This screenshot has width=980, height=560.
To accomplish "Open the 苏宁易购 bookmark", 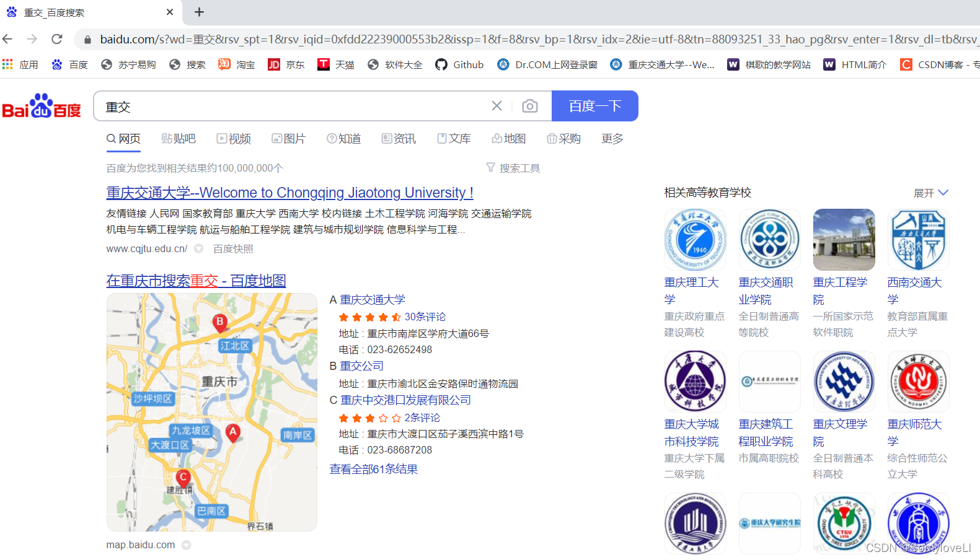I will click(129, 64).
